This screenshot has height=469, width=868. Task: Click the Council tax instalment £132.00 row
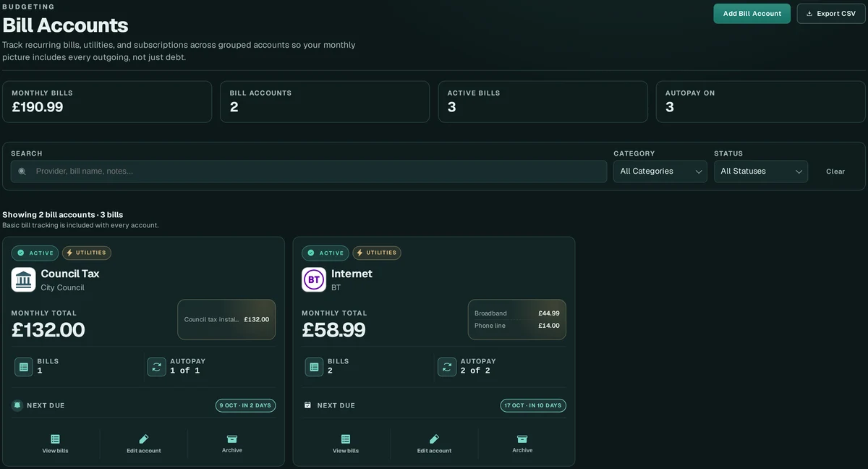click(226, 319)
